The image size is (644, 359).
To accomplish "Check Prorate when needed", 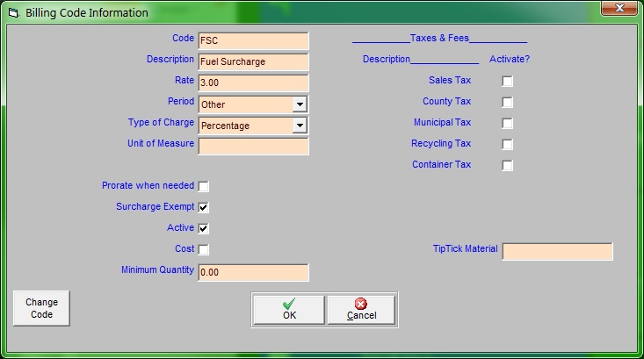I will pos(203,187).
